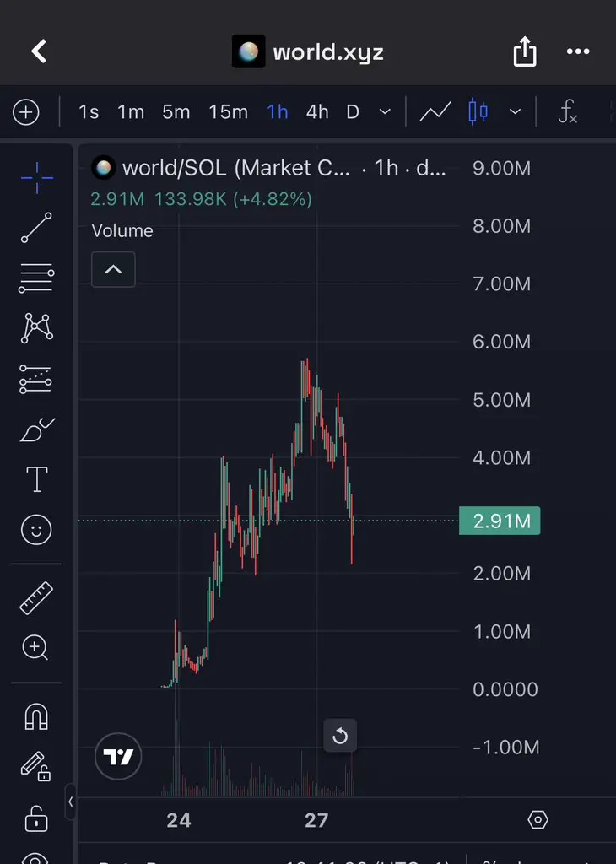Toggle magnet snapping mode
Screen dimensions: 616x864
(36, 717)
